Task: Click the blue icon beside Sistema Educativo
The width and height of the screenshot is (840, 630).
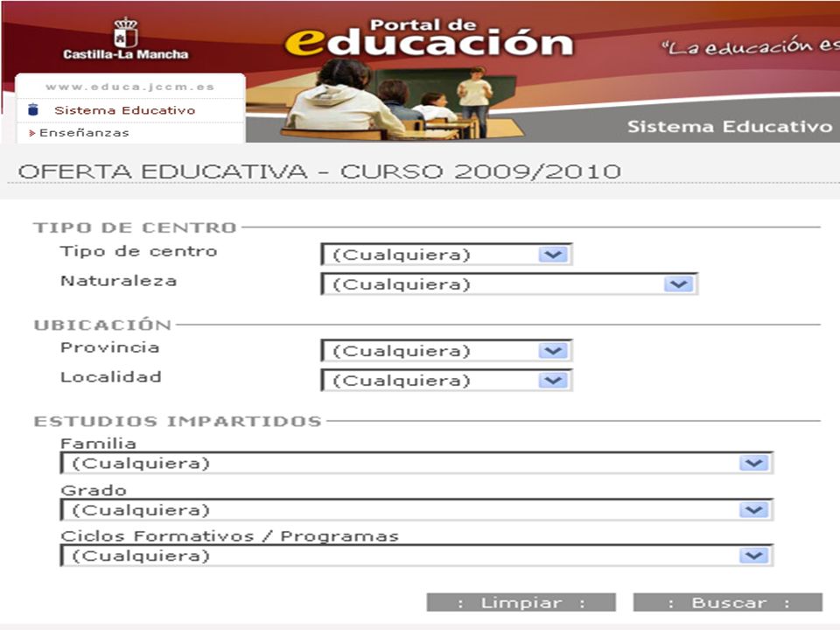Action: [x=33, y=110]
